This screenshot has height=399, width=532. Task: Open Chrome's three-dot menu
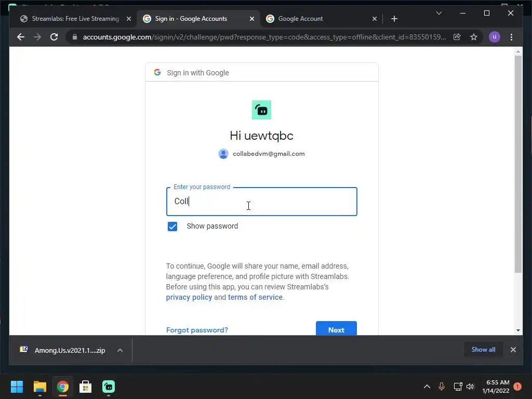(511, 37)
